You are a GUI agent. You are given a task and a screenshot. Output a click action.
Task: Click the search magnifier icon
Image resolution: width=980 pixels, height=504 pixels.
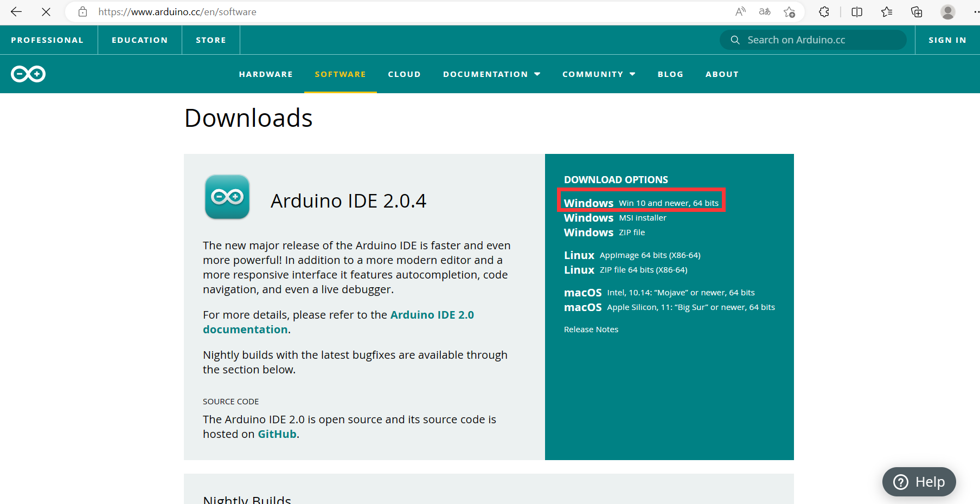(x=735, y=40)
